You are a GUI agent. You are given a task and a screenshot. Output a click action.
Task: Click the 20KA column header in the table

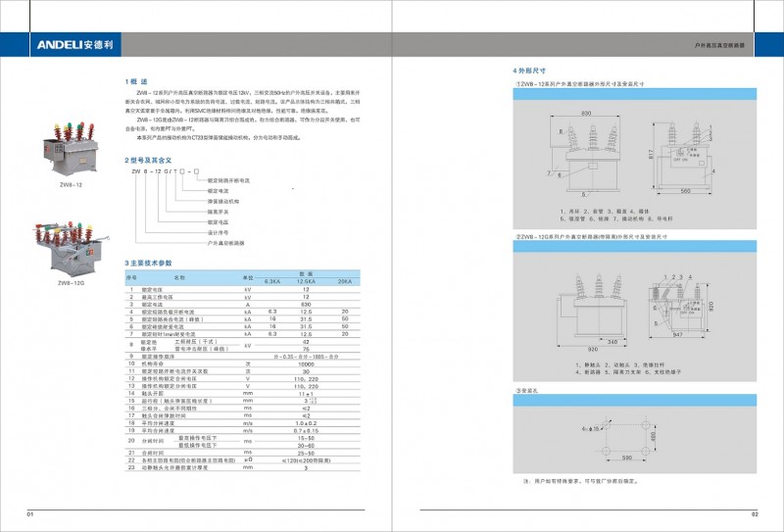coord(343,281)
